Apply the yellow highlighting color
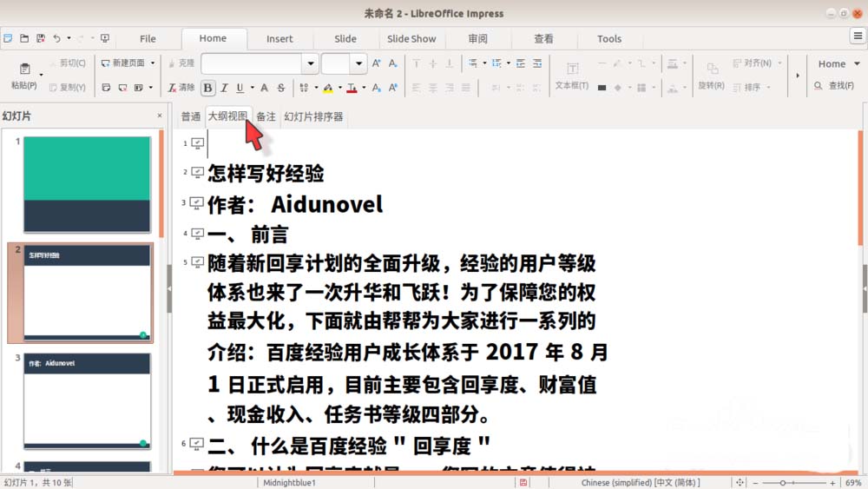This screenshot has height=489, width=868. [328, 88]
